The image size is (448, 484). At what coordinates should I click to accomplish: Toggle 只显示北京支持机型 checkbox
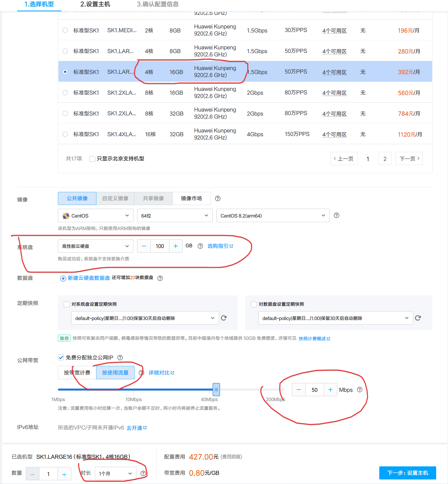pyautogui.click(x=92, y=159)
